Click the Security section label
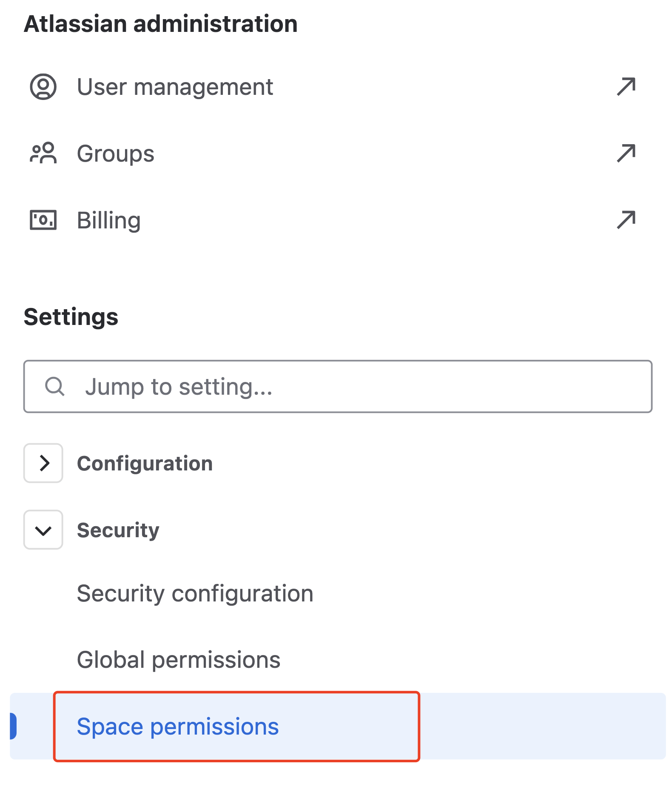 click(118, 530)
